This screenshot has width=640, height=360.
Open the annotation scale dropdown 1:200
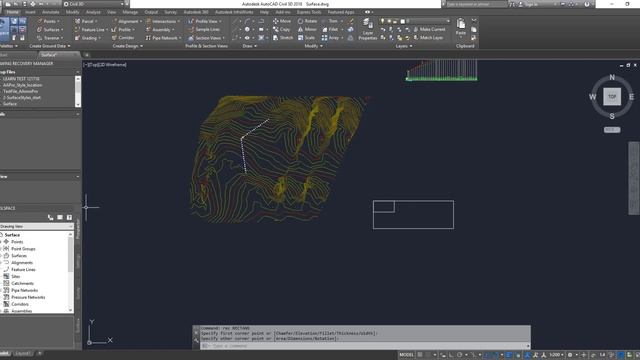coord(556,355)
